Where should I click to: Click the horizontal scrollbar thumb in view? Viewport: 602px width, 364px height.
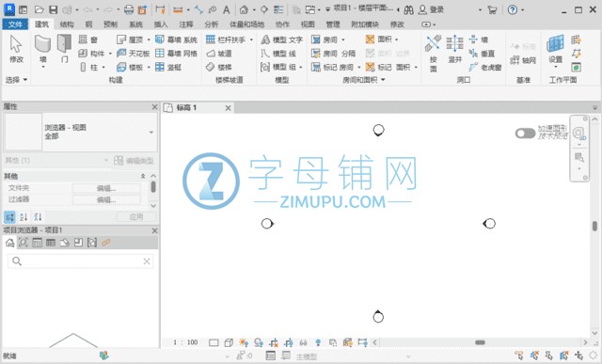480,342
